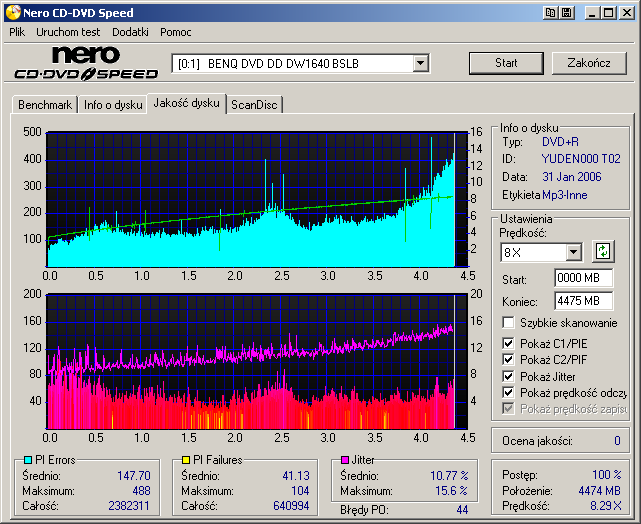Open the Dodatki menu
Image resolution: width=641 pixels, height=524 pixels.
pos(130,32)
